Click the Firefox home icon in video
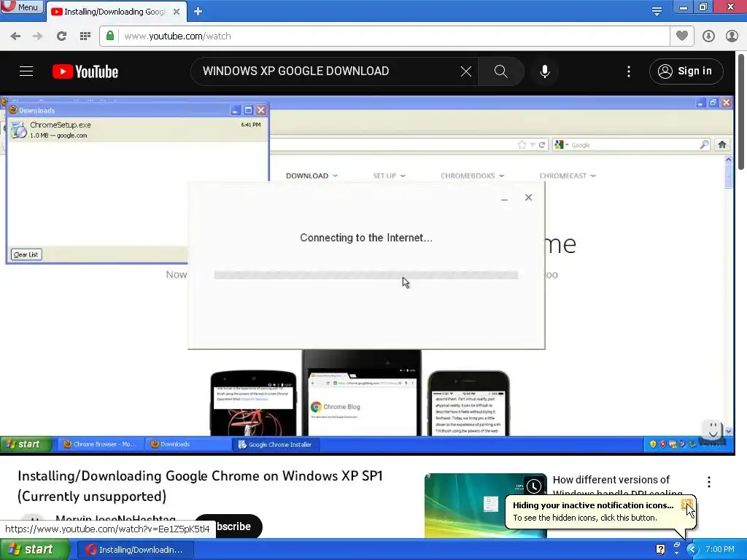Image resolution: width=747 pixels, height=560 pixels. pyautogui.click(x=722, y=144)
